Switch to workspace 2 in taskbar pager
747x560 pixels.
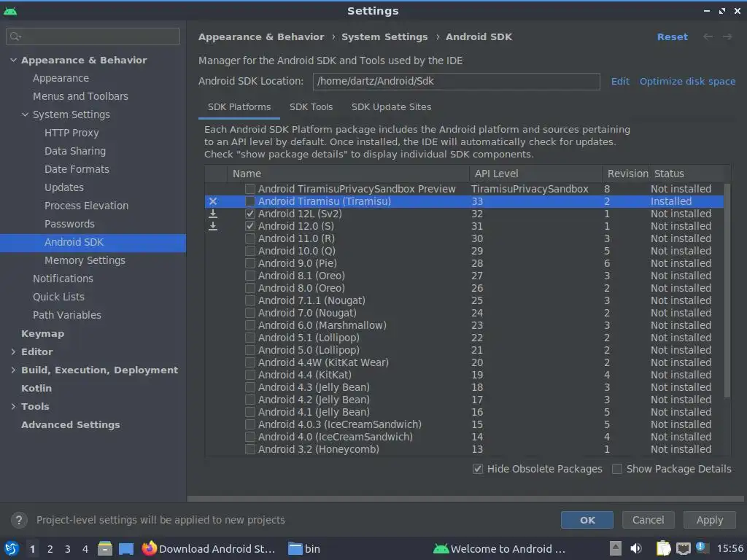pos(50,549)
